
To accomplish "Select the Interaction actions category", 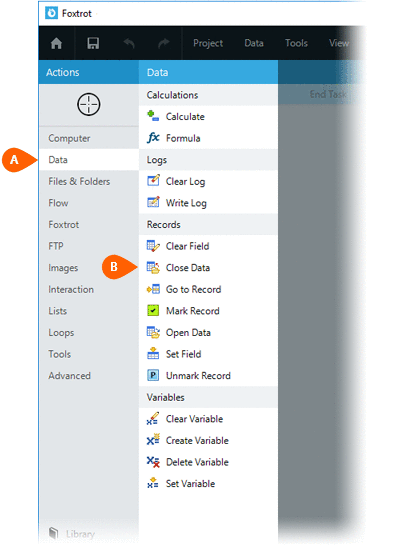I will pos(89,289).
